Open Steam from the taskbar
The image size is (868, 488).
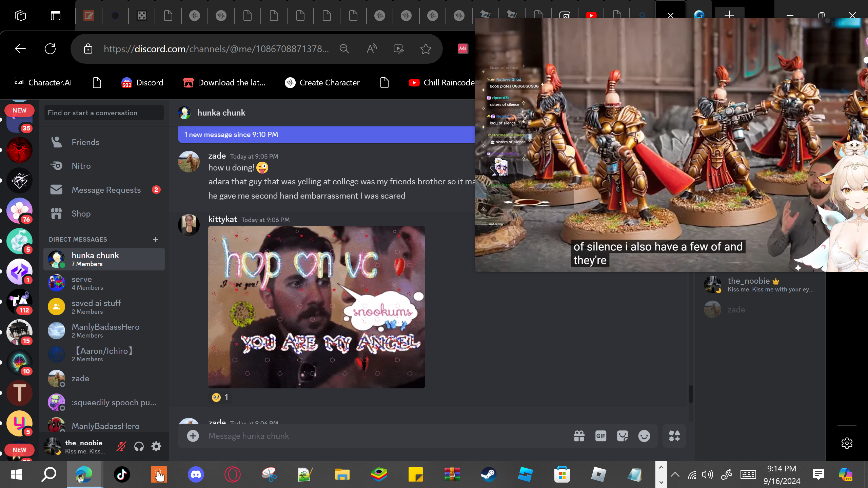click(489, 474)
